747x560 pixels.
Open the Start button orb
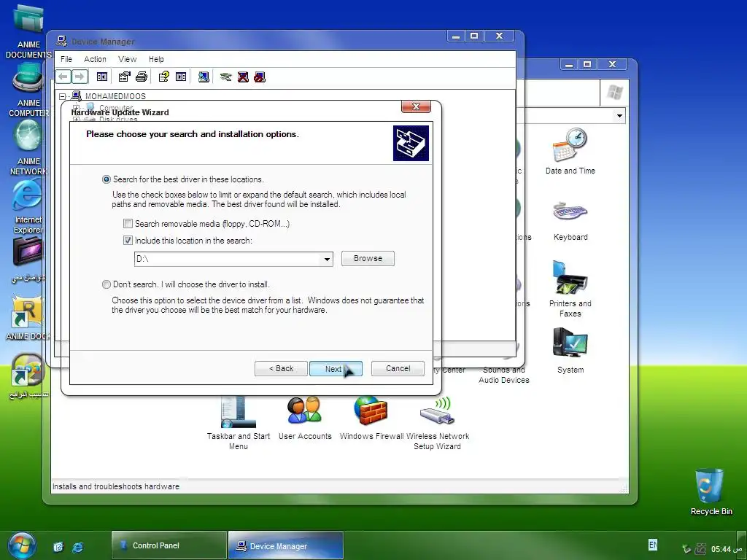point(21,545)
